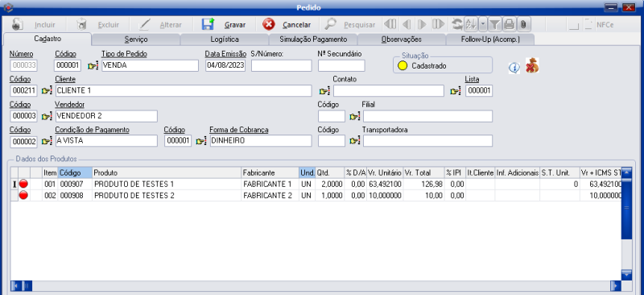Click the Tipo de Pedido code field
The image size is (644, 295).
coord(68,66)
